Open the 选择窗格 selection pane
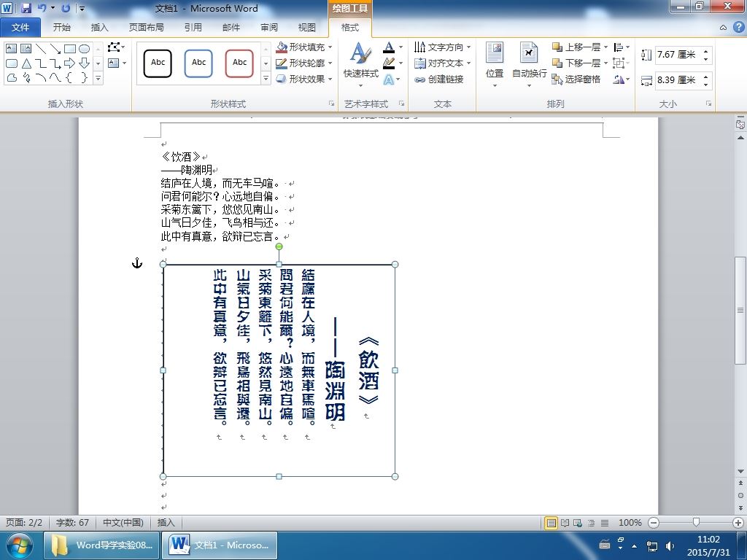 (576, 79)
